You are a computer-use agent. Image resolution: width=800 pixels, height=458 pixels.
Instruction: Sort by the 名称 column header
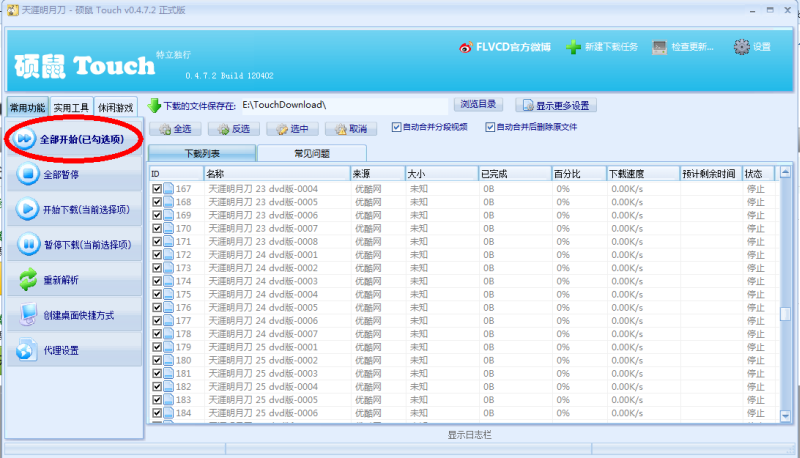click(x=277, y=174)
